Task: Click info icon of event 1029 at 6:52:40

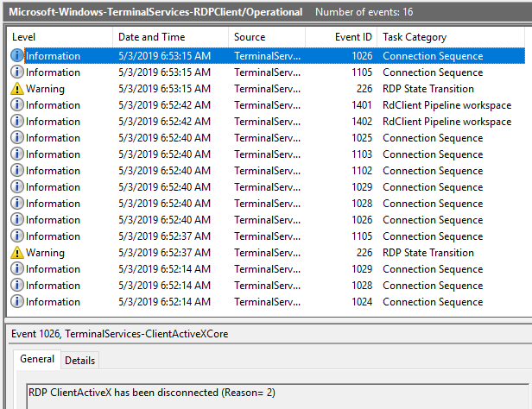Action: (x=17, y=186)
